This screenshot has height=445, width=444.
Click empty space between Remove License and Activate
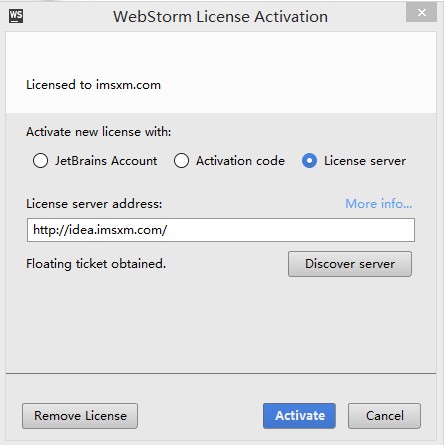pyautogui.click(x=200, y=416)
